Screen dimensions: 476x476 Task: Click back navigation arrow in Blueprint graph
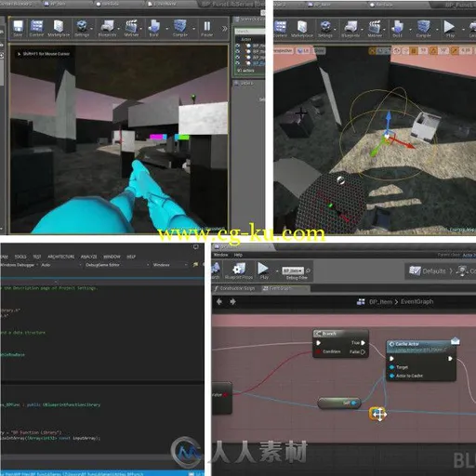click(x=219, y=301)
